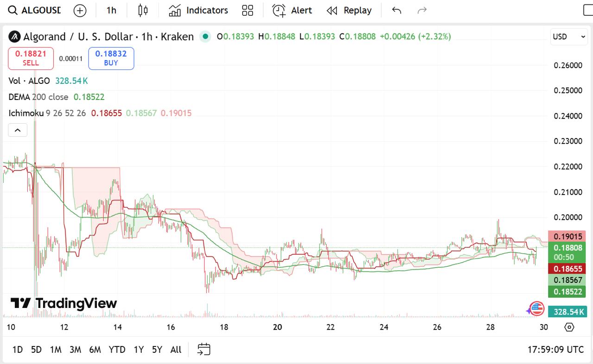The height and width of the screenshot is (364, 593).
Task: Open the indicator templates grid icon
Action: tap(247, 10)
